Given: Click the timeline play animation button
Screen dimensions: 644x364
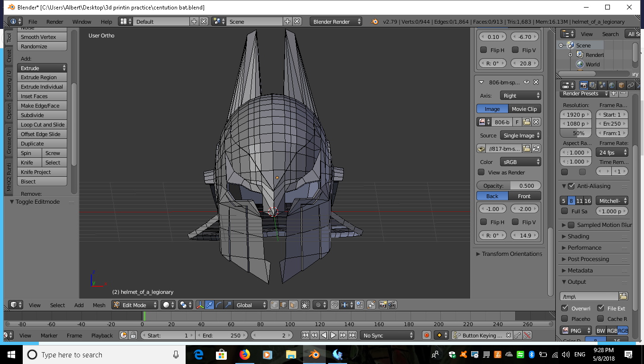Looking at the screenshot, I should click(x=333, y=335).
